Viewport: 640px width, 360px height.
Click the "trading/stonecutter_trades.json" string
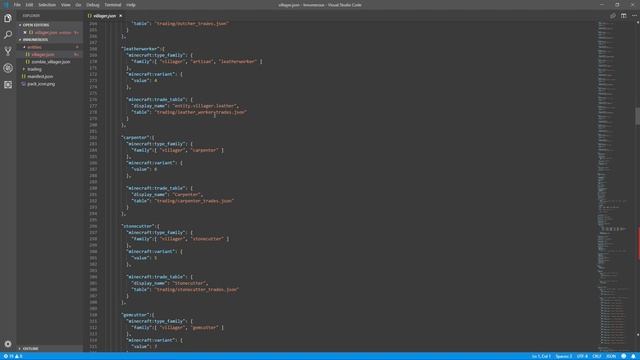pyautogui.click(x=197, y=289)
